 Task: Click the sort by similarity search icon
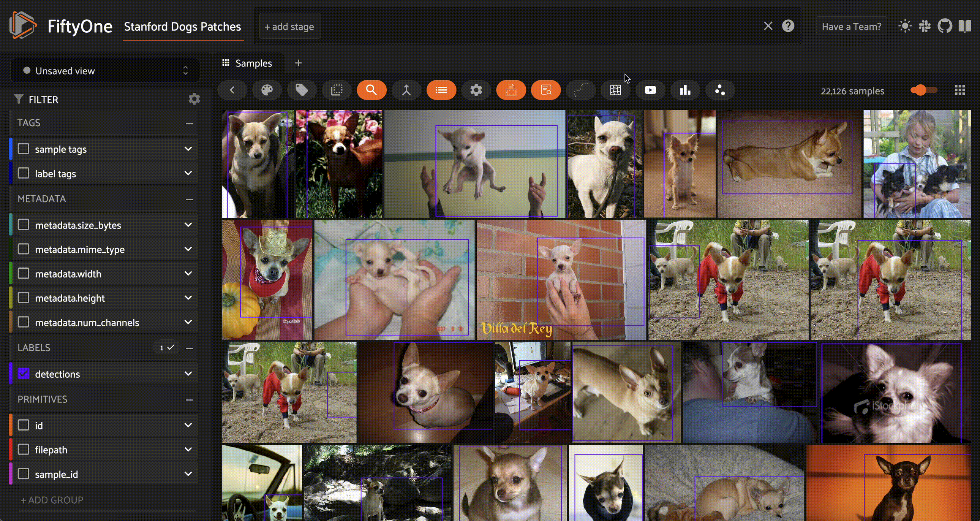pos(371,90)
